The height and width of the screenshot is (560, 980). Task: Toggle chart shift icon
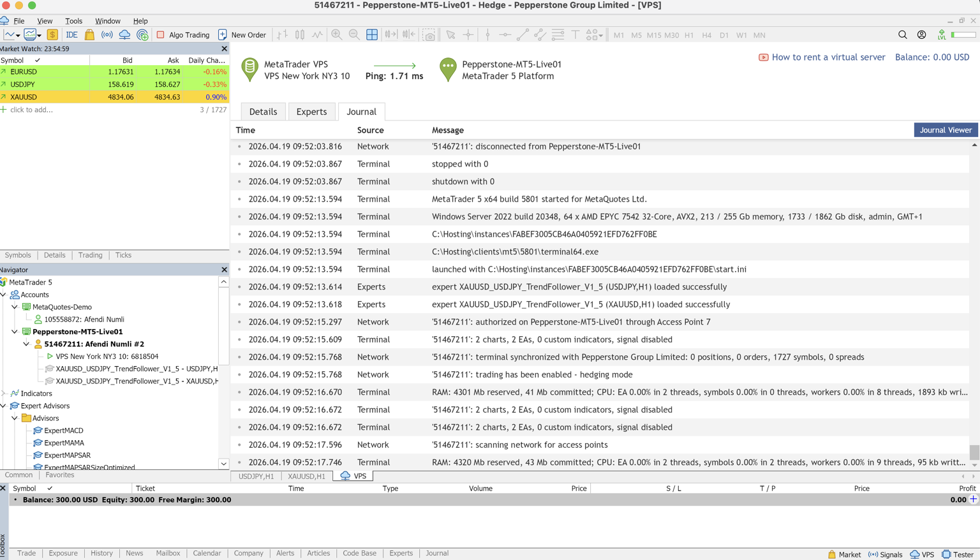408,35
